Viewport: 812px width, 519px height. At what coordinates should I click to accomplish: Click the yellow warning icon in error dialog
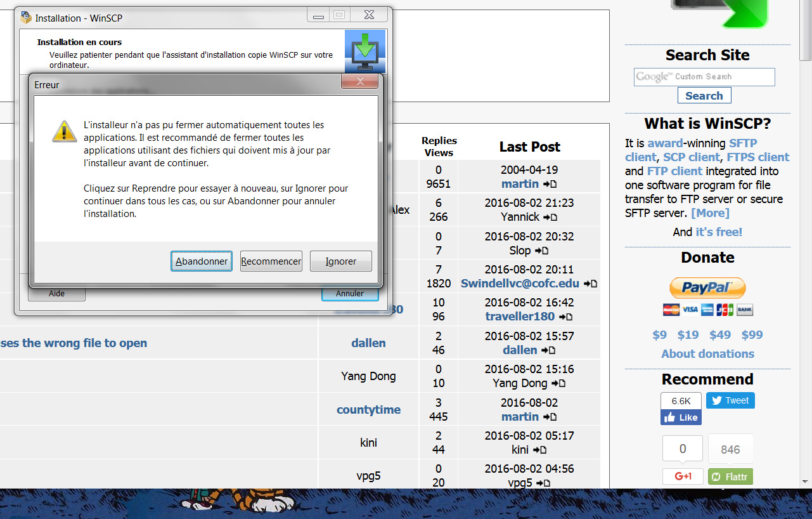coord(64,131)
